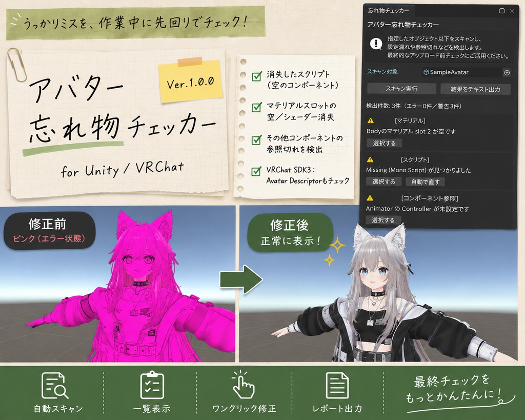This screenshot has width=525, height=420.
Task: Click the warning icon beside [スクリプト]
Action: coord(370,160)
